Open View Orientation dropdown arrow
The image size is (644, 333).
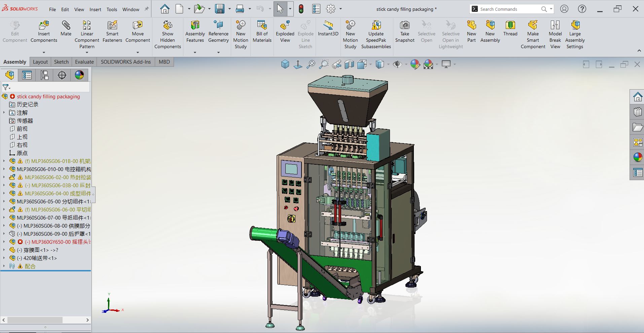point(370,64)
